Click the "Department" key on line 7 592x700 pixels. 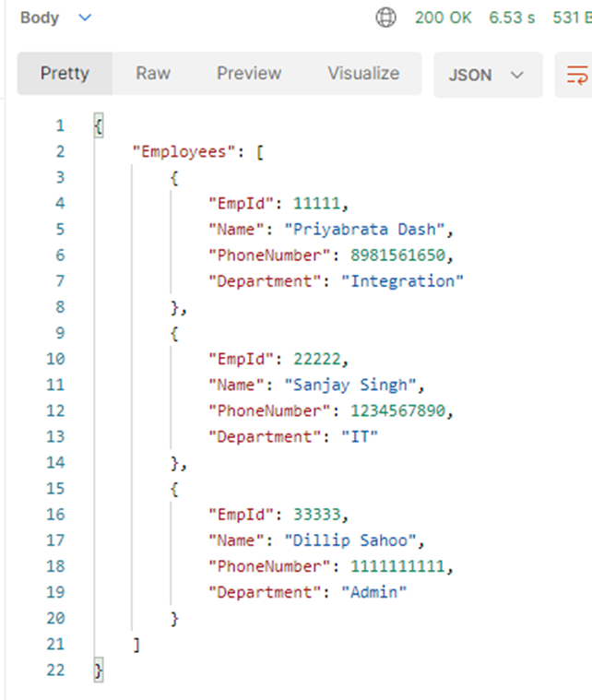point(265,281)
